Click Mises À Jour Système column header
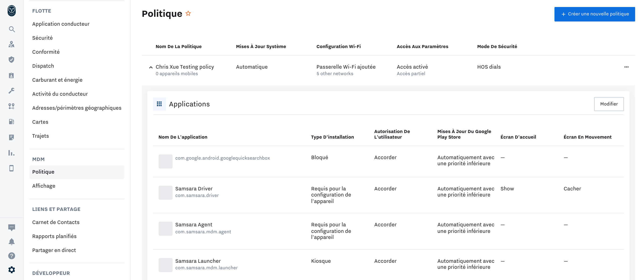Viewport: 644px width, 280px height. click(x=261, y=46)
